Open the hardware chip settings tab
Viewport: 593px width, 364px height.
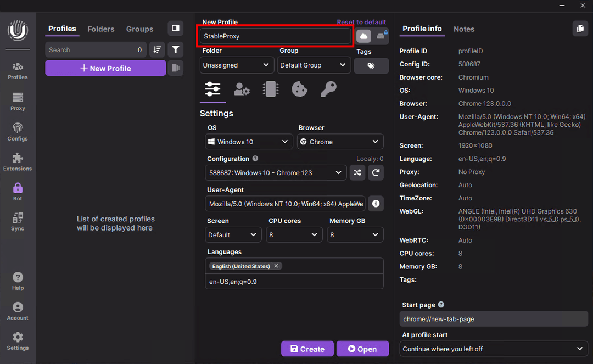pos(270,89)
